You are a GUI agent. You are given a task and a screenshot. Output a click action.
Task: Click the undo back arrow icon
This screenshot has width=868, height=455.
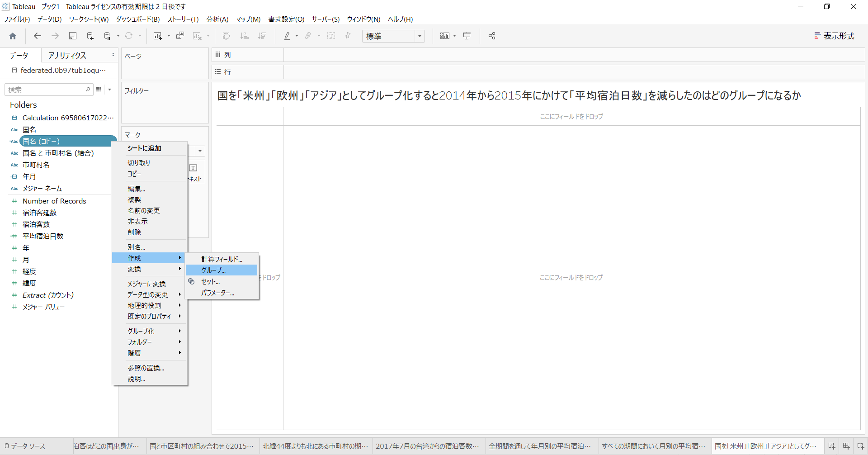coord(38,36)
